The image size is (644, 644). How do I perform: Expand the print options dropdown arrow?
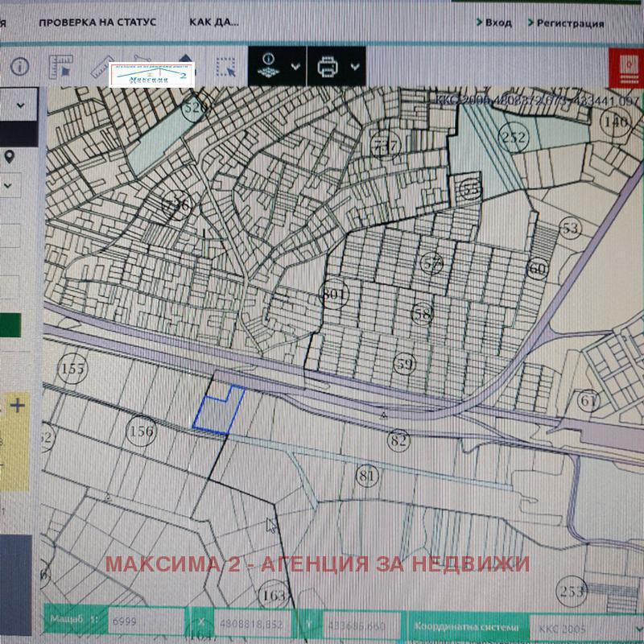(x=354, y=67)
